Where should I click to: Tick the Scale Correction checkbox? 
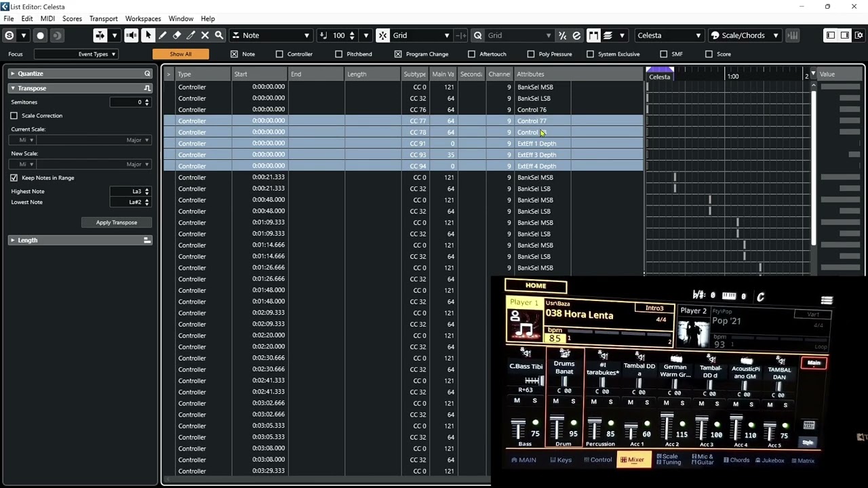tap(14, 116)
